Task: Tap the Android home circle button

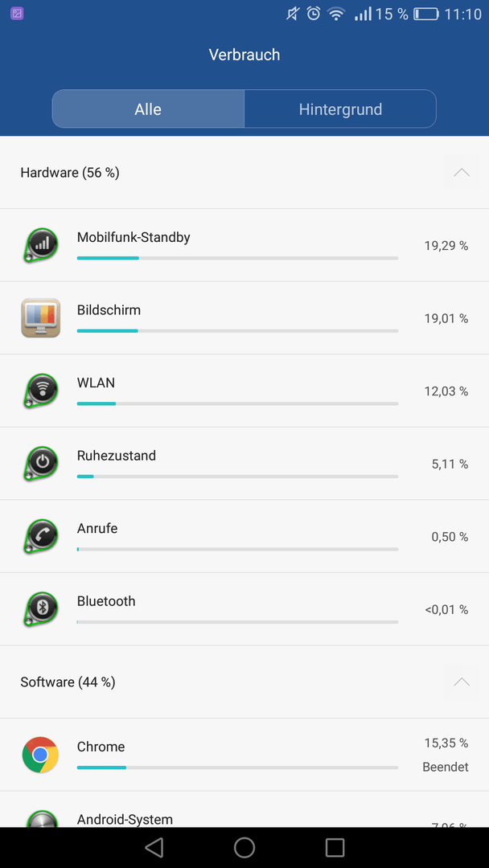Action: click(244, 847)
